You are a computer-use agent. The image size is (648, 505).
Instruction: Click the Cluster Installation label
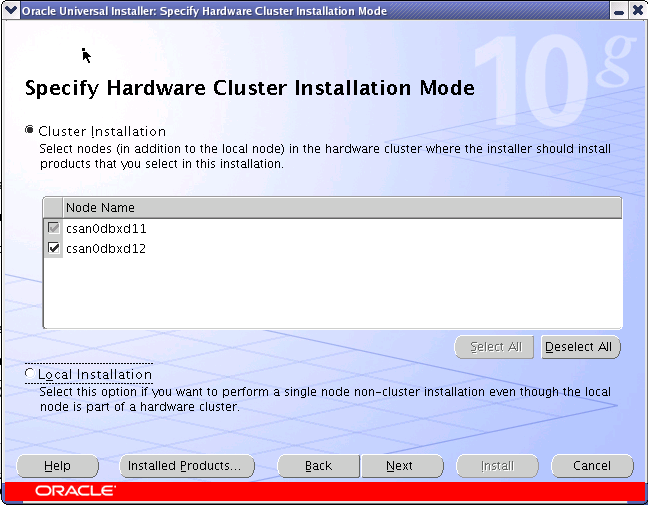tap(102, 131)
